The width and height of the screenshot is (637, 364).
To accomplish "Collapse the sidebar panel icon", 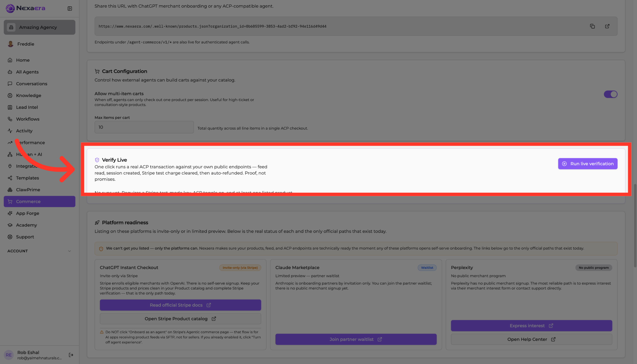I will click(x=70, y=9).
